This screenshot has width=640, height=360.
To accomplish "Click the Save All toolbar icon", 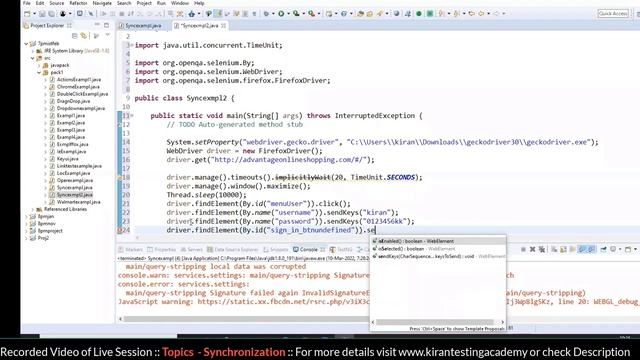I will point(51,14).
